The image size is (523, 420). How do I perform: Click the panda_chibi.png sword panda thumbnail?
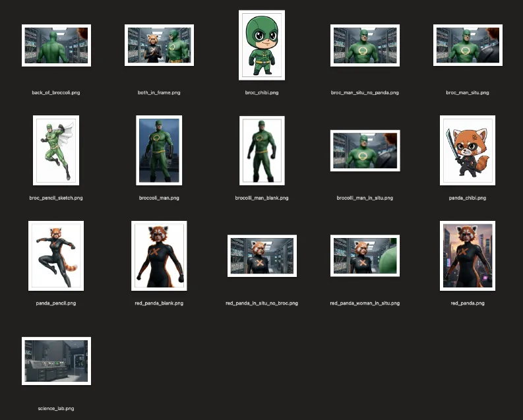(x=468, y=150)
